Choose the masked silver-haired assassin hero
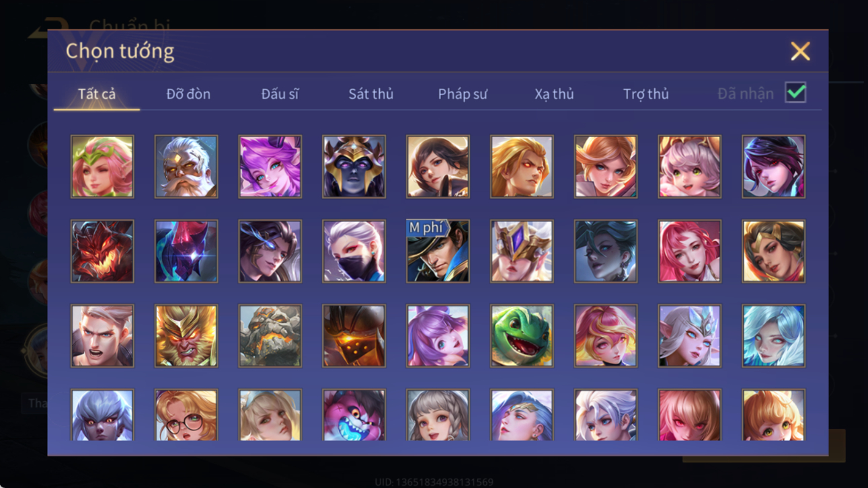The width and height of the screenshot is (868, 488). coord(354,251)
